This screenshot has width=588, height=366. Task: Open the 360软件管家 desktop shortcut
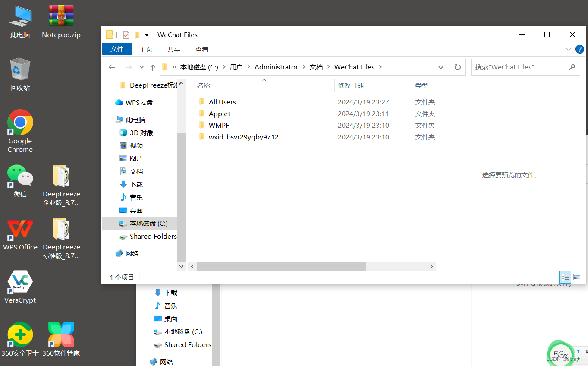tap(61, 340)
